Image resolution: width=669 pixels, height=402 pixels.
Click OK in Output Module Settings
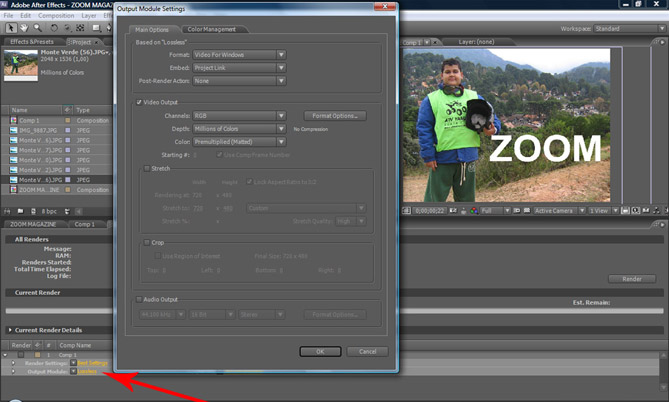(x=319, y=351)
